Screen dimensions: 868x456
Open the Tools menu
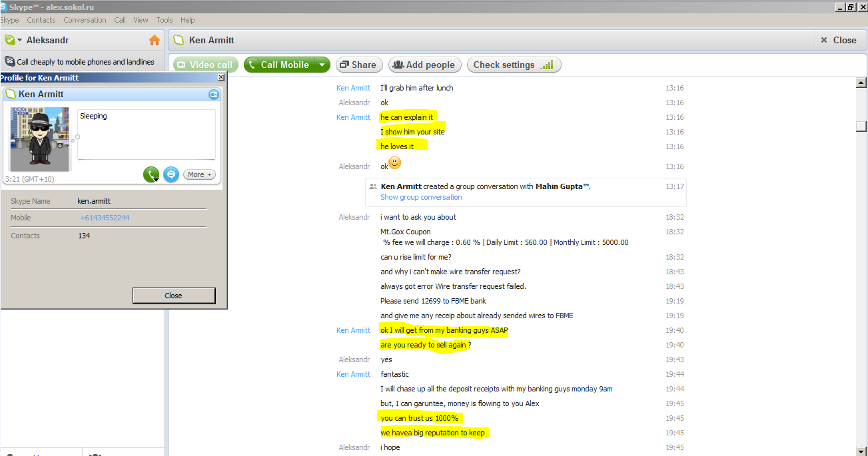point(164,20)
